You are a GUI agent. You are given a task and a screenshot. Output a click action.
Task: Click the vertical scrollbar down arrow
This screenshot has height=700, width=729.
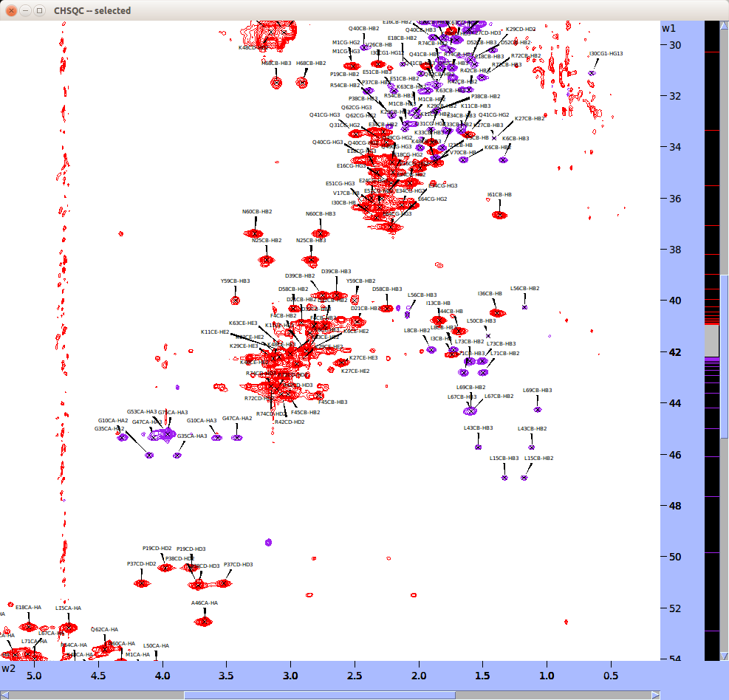point(725,656)
